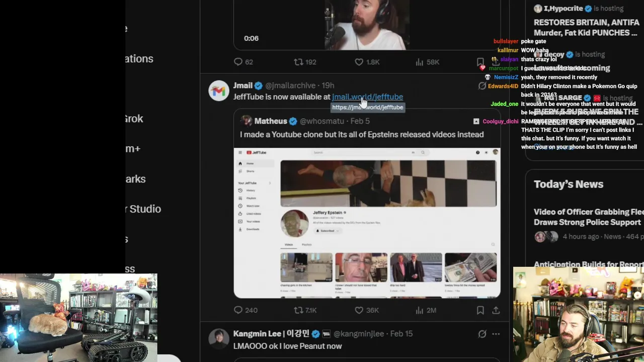Open the quoted post date 'Feb 5'

coord(360,121)
